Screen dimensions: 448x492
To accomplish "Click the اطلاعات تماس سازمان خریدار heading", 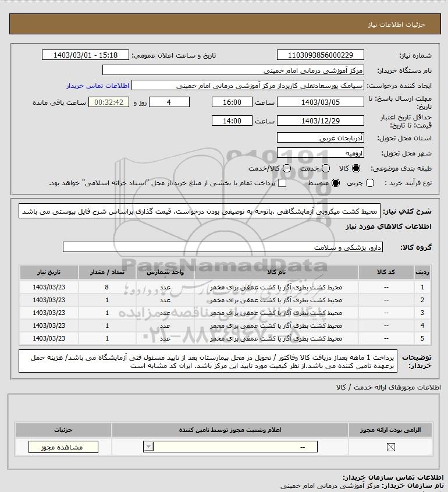I will [393, 477].
